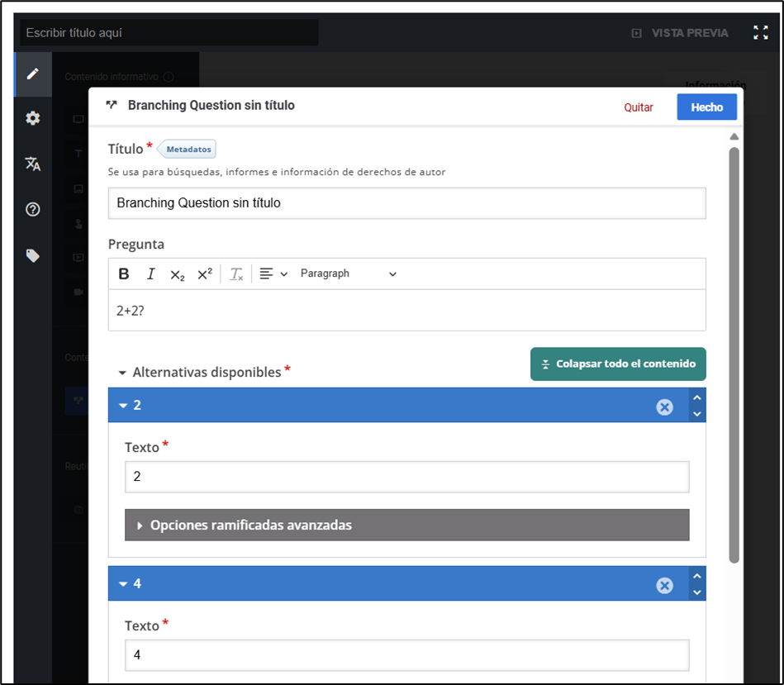This screenshot has height=685, width=784.
Task: Collapse the Alternativas disponibles section
Action: click(122, 373)
